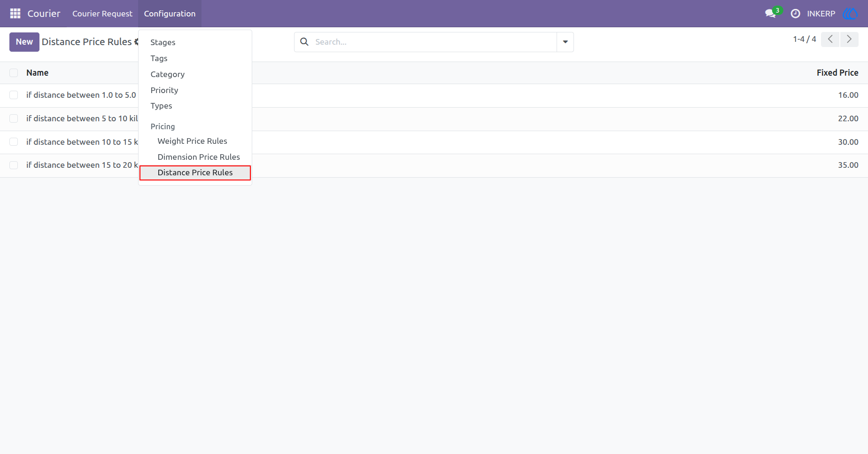
Task: Go to next page of records
Action: [849, 39]
